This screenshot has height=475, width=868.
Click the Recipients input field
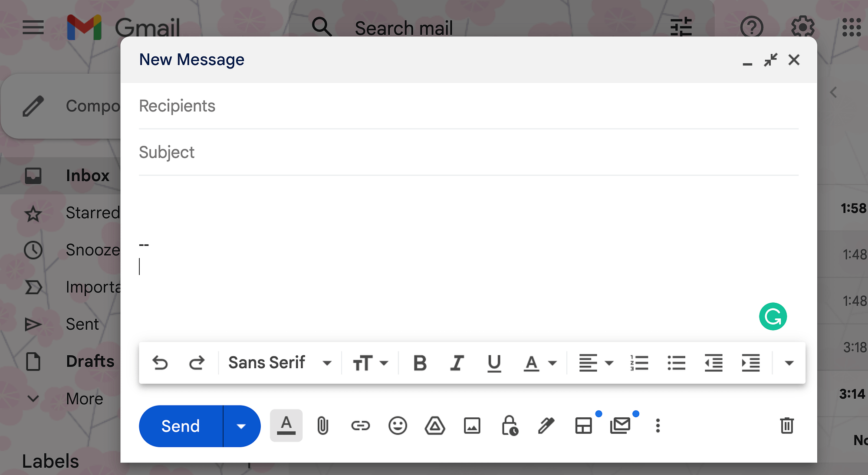tap(468, 105)
